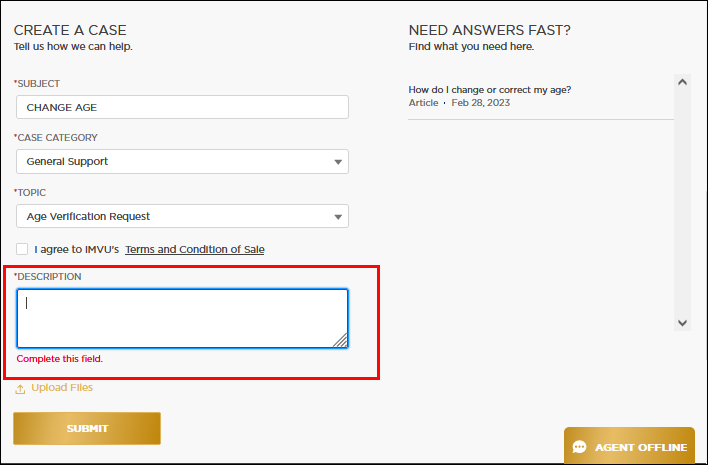Focus the Subject field containing CHANGE AGE
This screenshot has height=465, width=708.
pos(182,107)
